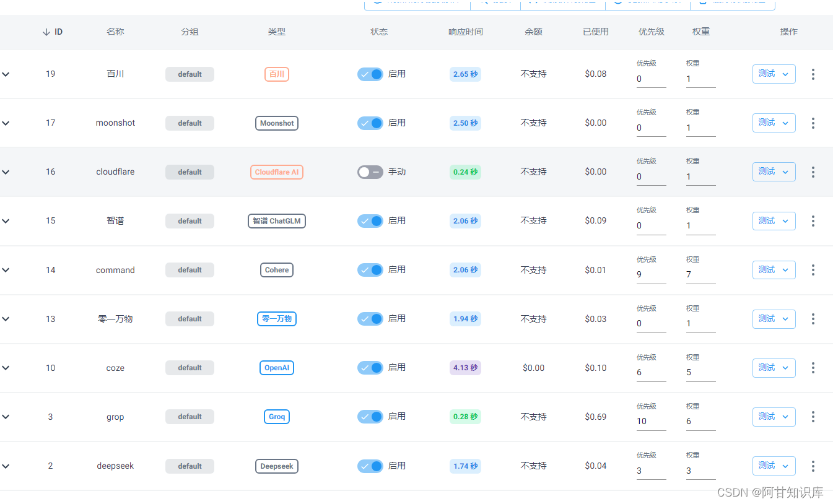The image size is (833, 504).
Task: Turn off the command channel switch
Action: [x=370, y=270]
